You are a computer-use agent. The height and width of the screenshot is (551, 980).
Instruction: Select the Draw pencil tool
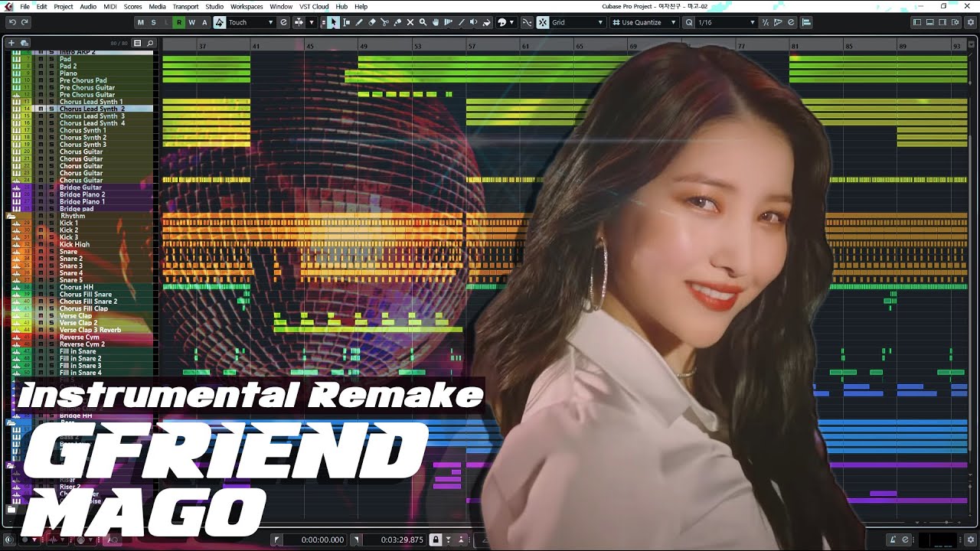click(359, 22)
